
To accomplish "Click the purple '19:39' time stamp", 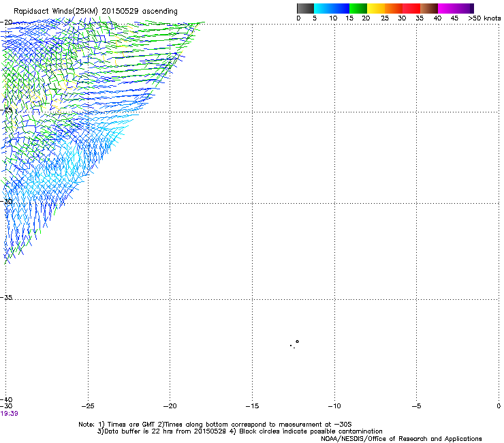I will tap(10, 414).
